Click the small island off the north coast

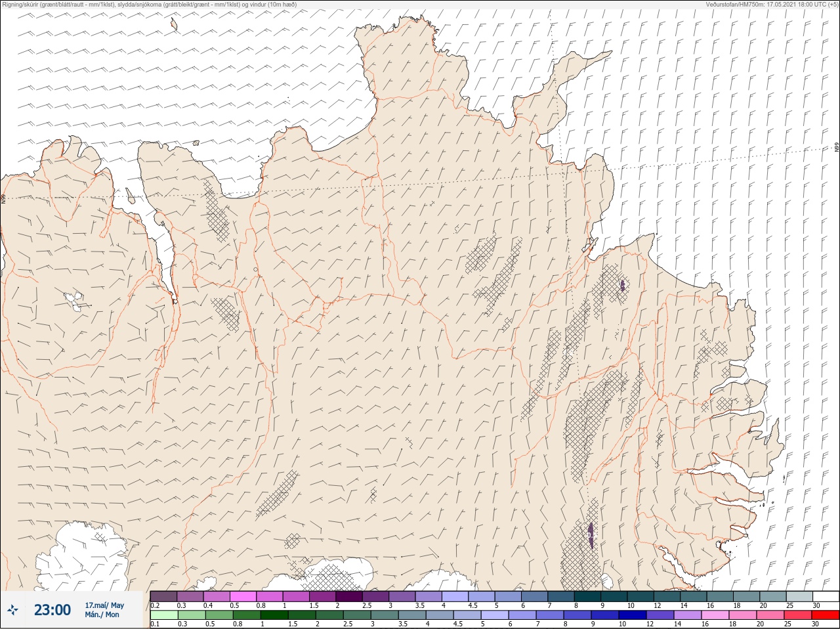(174, 24)
